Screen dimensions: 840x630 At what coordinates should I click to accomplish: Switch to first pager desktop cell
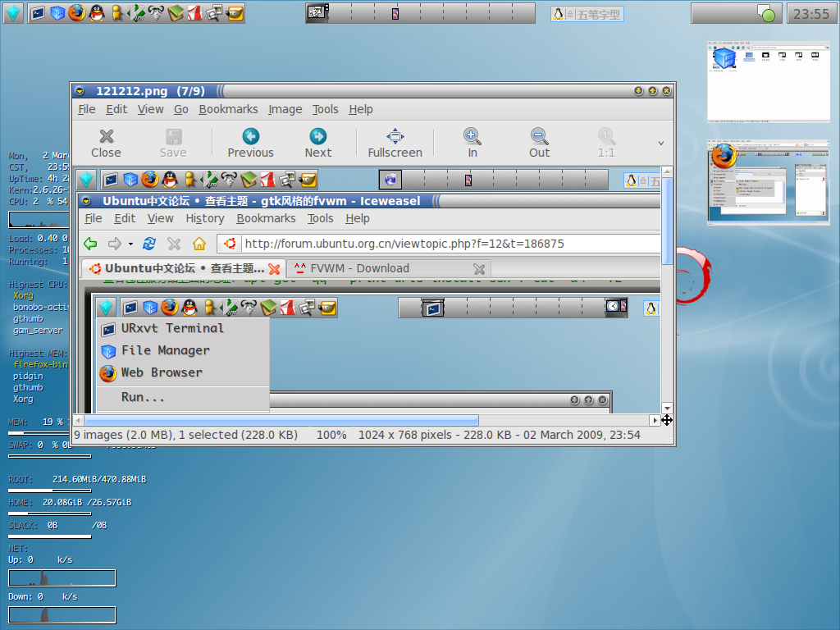click(x=317, y=13)
